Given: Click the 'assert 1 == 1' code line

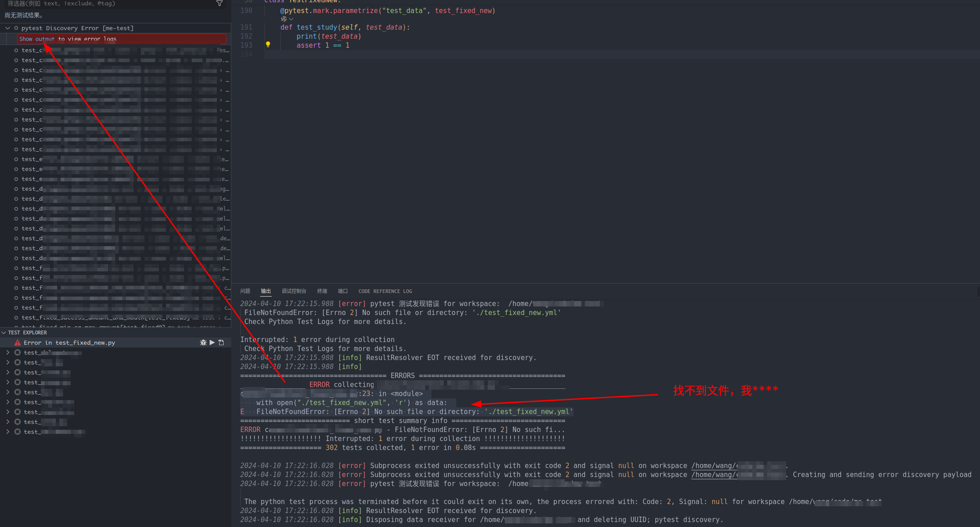Looking at the screenshot, I should (x=323, y=45).
